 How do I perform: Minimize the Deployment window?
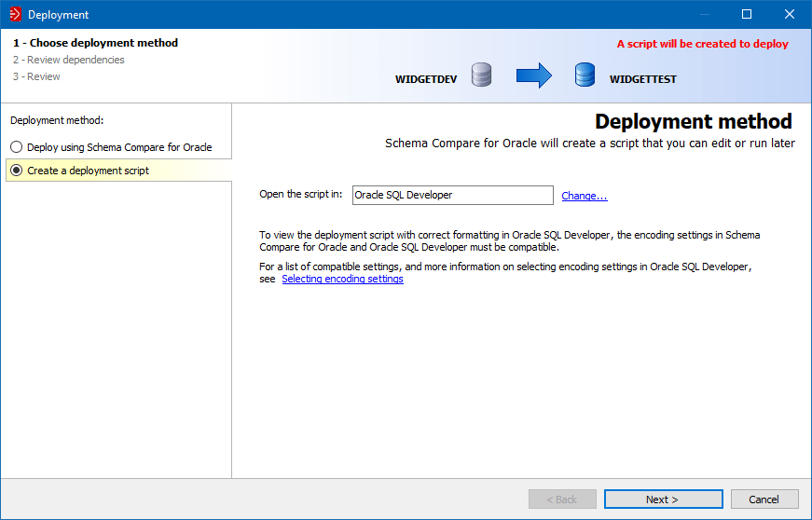pos(702,14)
